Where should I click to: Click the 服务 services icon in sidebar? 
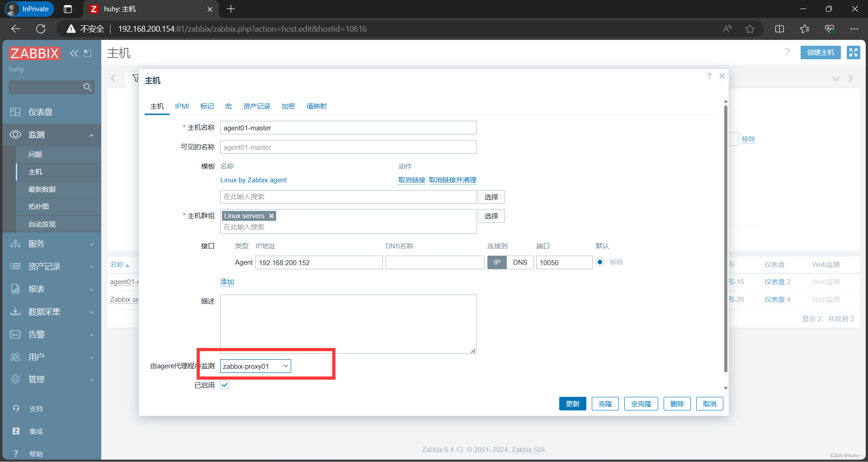click(x=15, y=244)
